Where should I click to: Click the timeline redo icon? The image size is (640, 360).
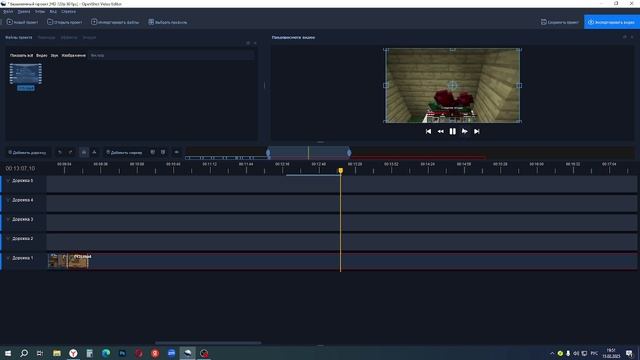70,152
